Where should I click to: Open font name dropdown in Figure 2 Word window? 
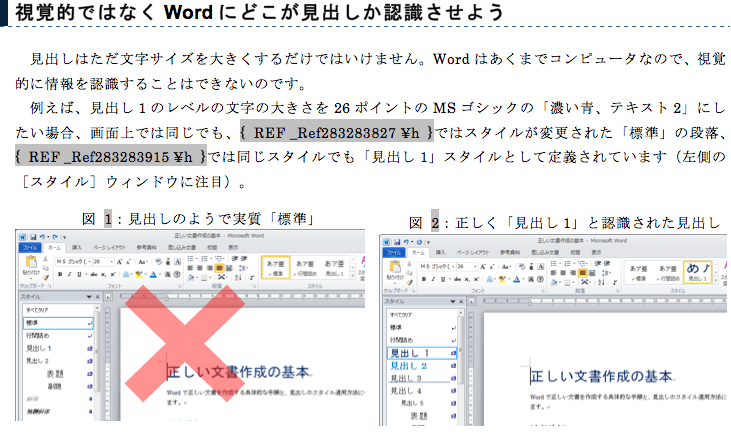454,267
